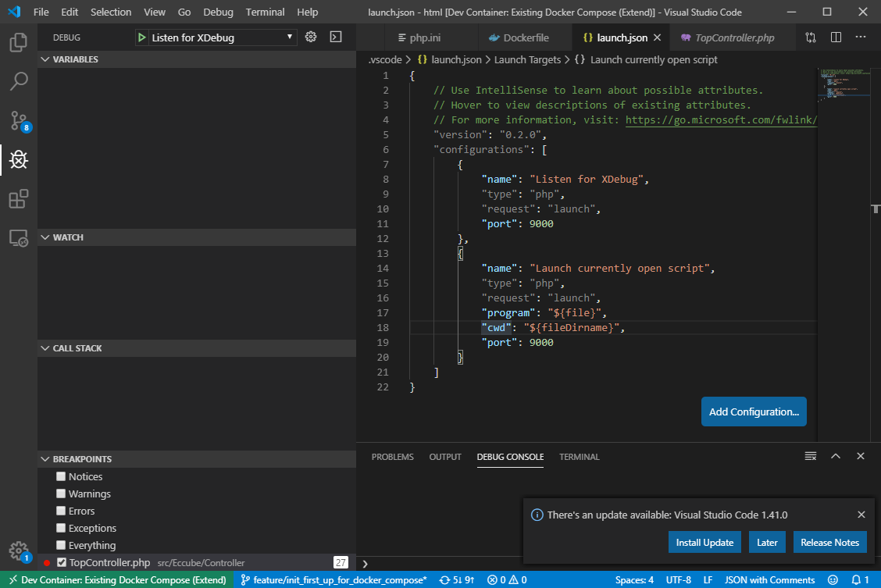Enable the Warnings breakpoint checkbox
Viewport: 881px width, 588px height.
pyautogui.click(x=61, y=494)
